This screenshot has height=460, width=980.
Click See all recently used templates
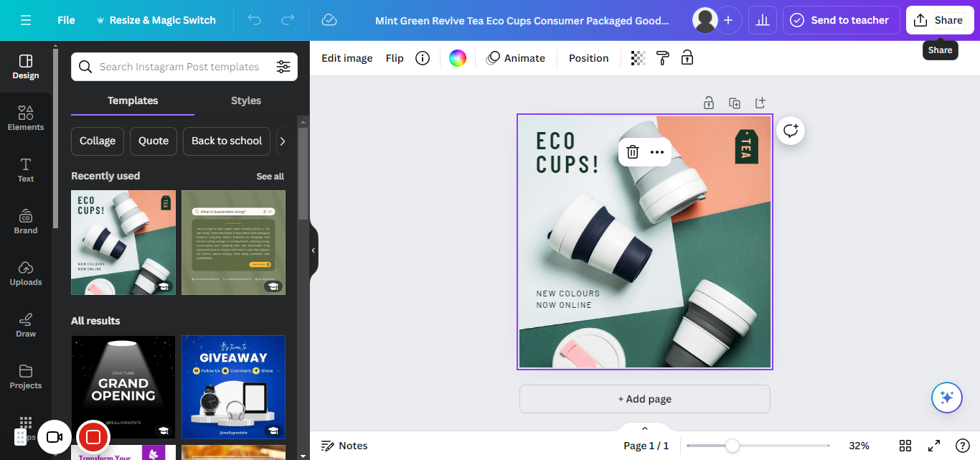pyautogui.click(x=270, y=177)
